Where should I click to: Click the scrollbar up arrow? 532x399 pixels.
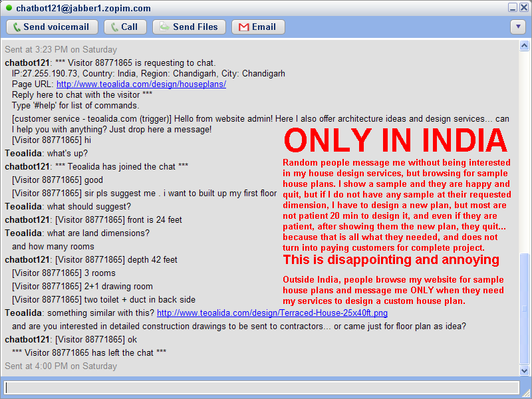pos(524,45)
